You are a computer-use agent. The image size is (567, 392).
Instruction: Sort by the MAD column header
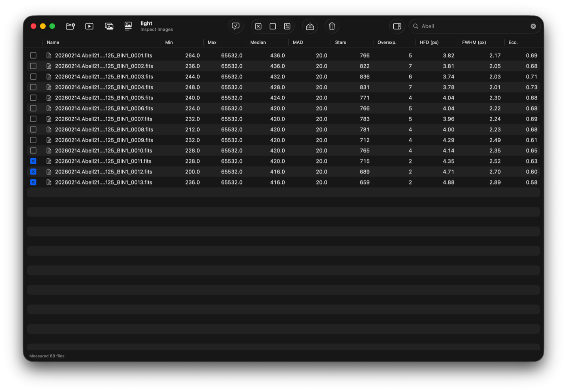click(x=298, y=42)
